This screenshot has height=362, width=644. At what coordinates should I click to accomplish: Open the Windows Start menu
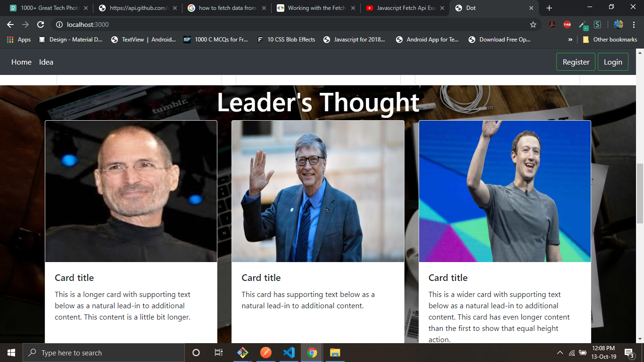pos(11,353)
